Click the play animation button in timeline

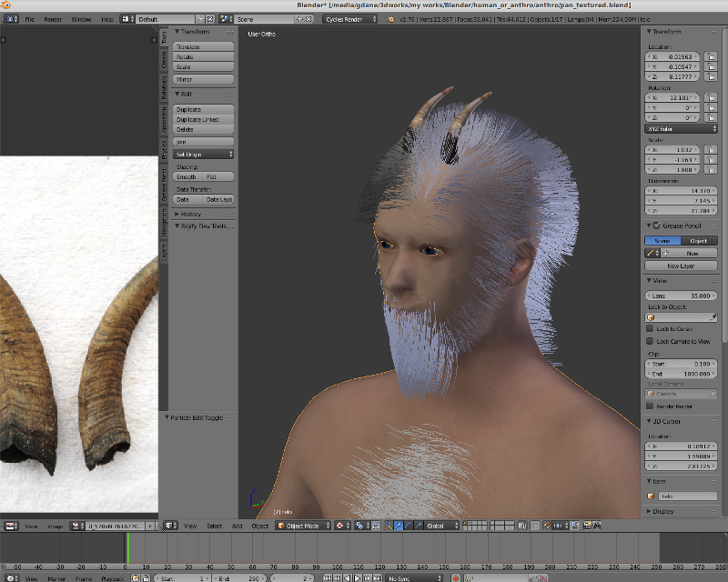[x=358, y=577]
